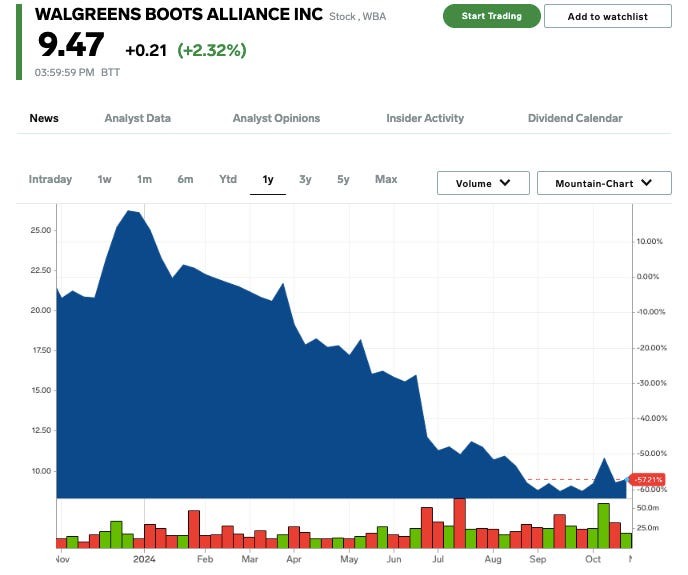This screenshot has width=688, height=575.
Task: Click the Volume dropdown chevron arrow
Action: point(506,183)
